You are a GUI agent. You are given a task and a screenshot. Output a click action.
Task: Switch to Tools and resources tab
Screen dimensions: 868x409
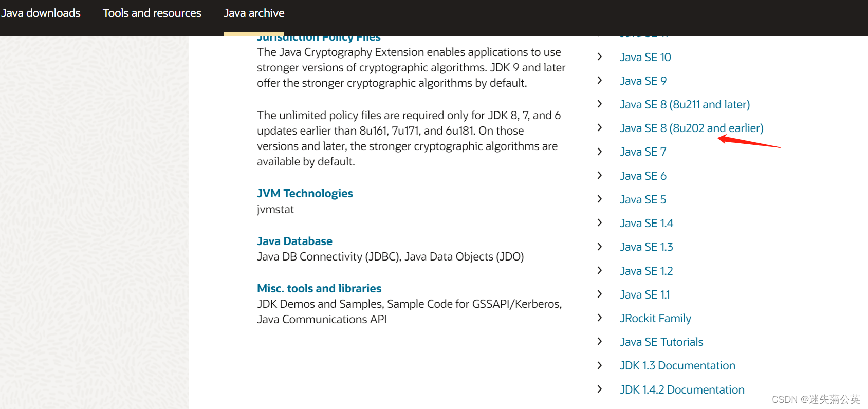152,13
